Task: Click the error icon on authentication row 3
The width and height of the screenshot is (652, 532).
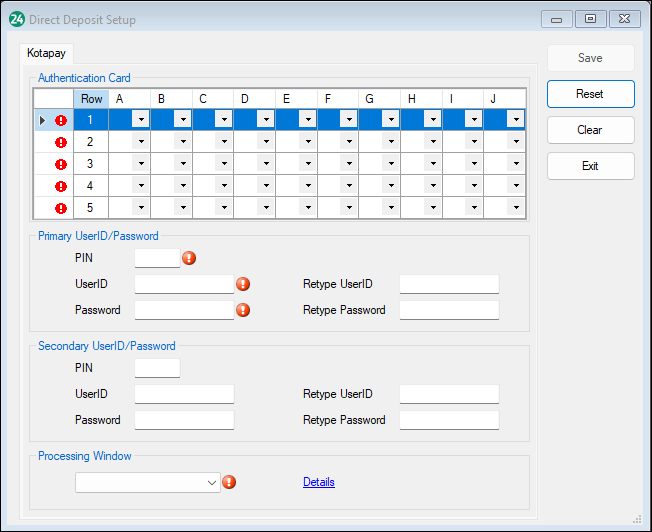Action: (x=61, y=164)
